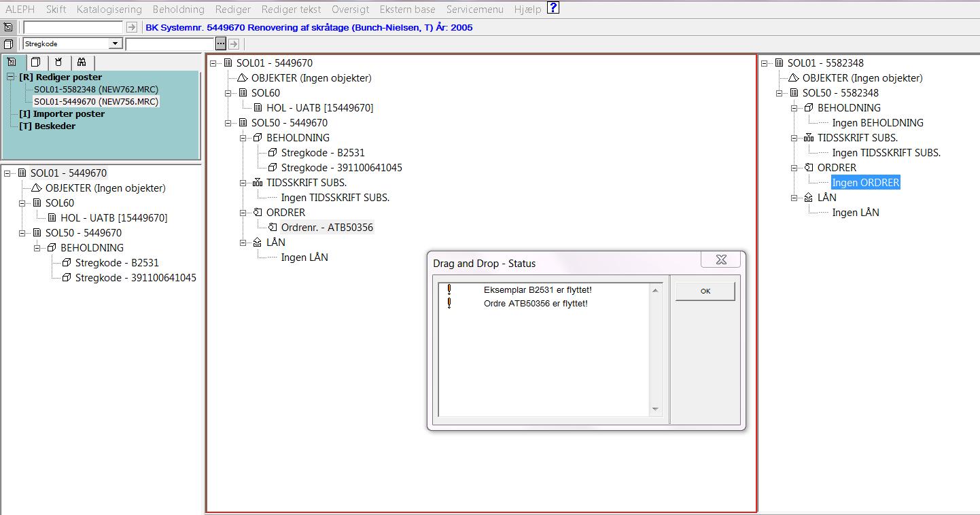Click the arrow go button next to top input field
980x515 pixels.
coord(132,27)
